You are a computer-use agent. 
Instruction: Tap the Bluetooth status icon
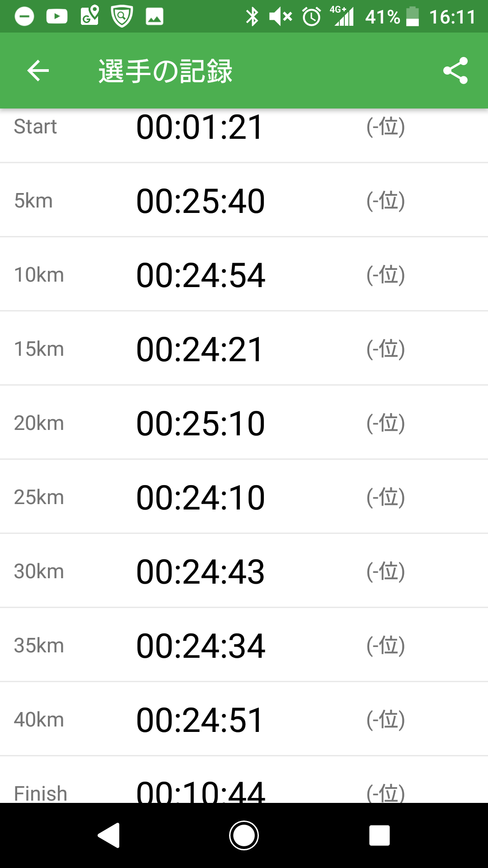pyautogui.click(x=252, y=17)
